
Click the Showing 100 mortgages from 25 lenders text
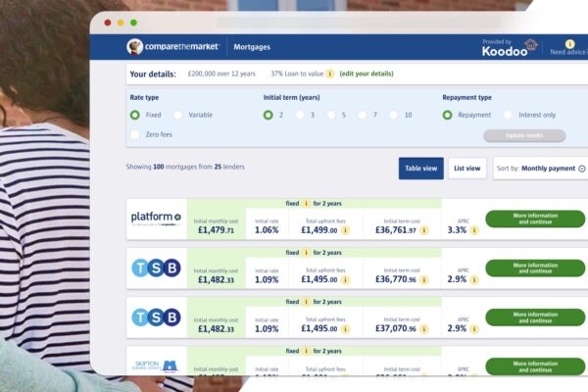pyautogui.click(x=185, y=167)
